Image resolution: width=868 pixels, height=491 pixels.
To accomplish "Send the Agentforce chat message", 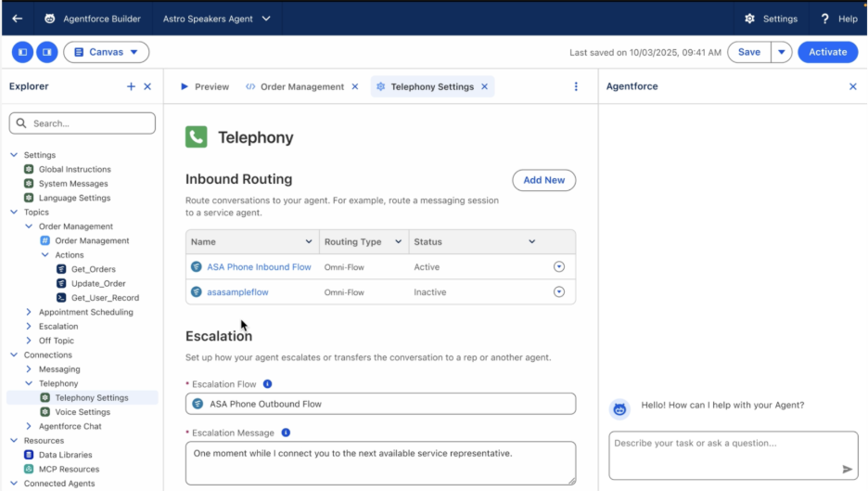I will pos(847,470).
